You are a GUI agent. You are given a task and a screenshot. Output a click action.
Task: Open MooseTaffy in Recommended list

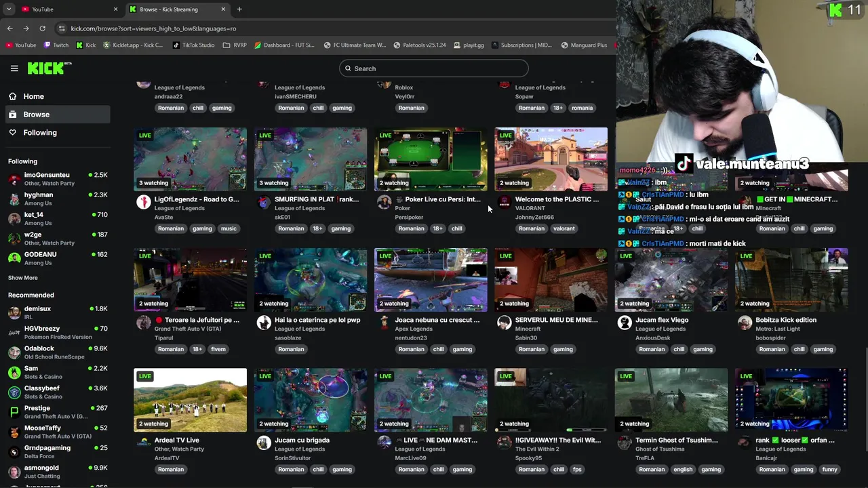57,432
